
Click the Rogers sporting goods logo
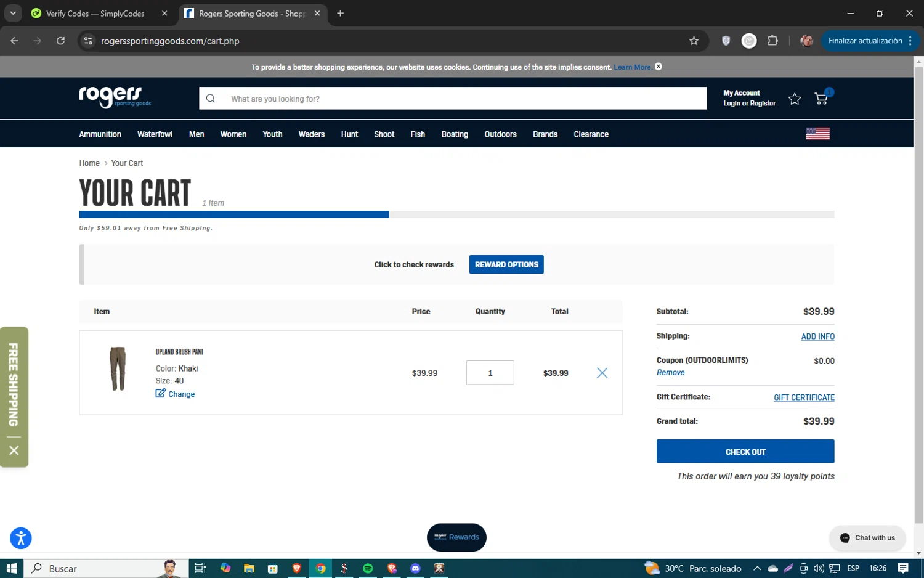(115, 97)
